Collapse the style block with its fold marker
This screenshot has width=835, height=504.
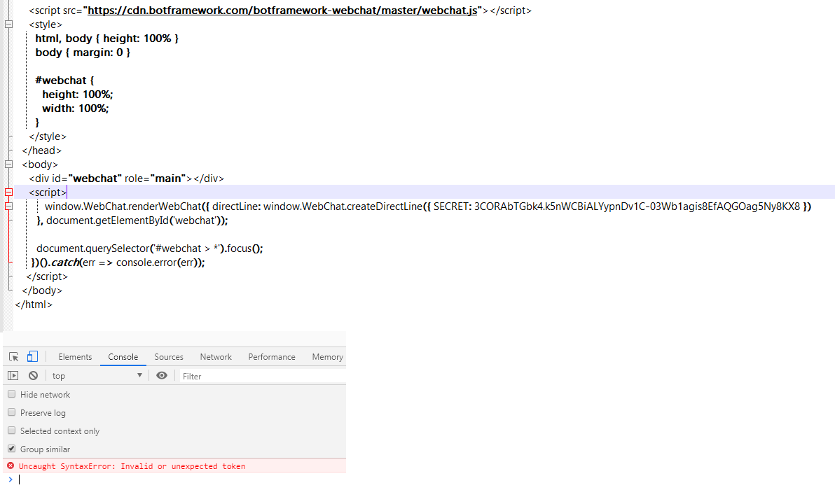pos(8,24)
